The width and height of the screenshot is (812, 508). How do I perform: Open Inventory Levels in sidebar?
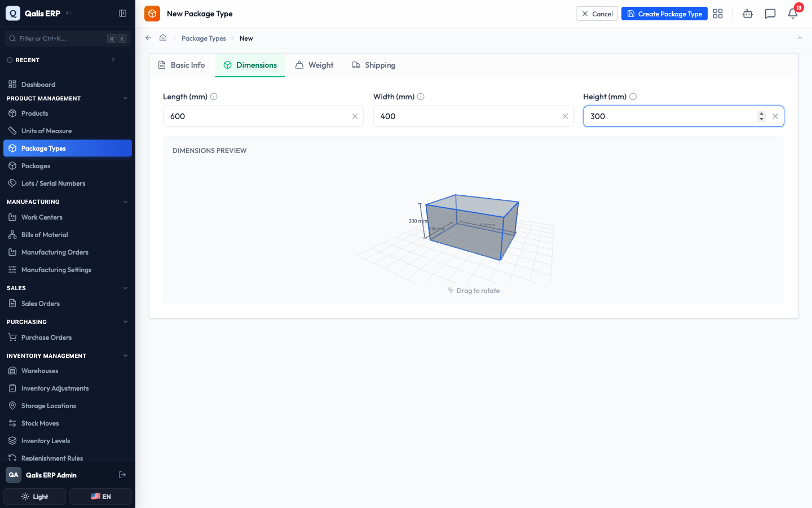(x=68, y=441)
